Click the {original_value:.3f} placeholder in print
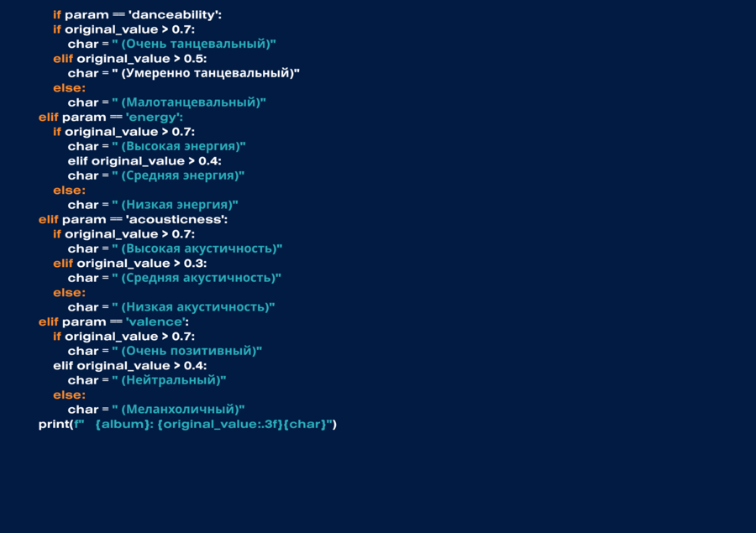Image resolution: width=756 pixels, height=533 pixels. 220,424
